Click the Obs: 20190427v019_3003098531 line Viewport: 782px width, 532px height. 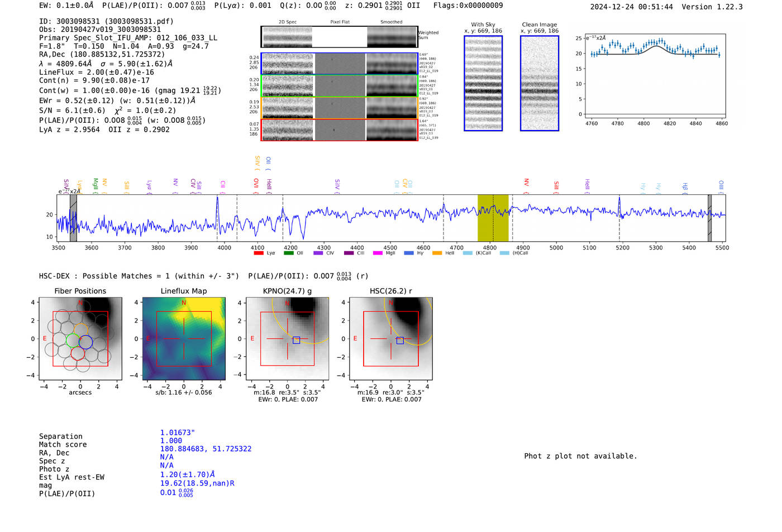coord(100,30)
